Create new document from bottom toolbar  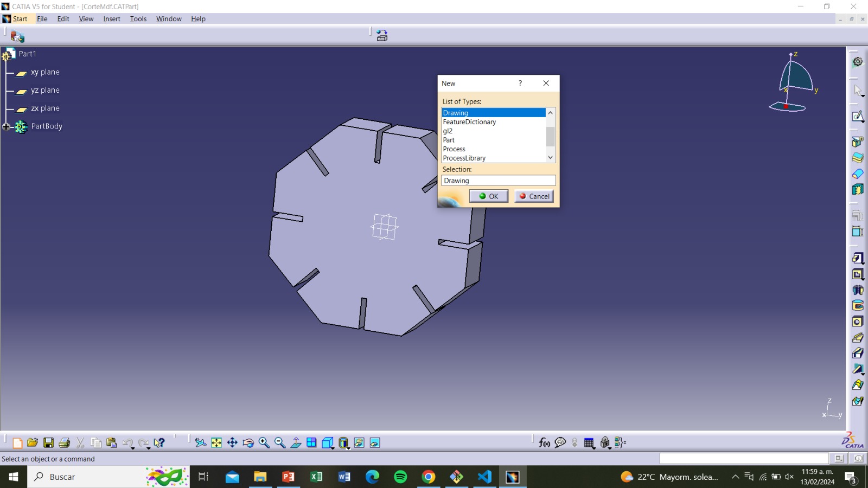point(17,443)
